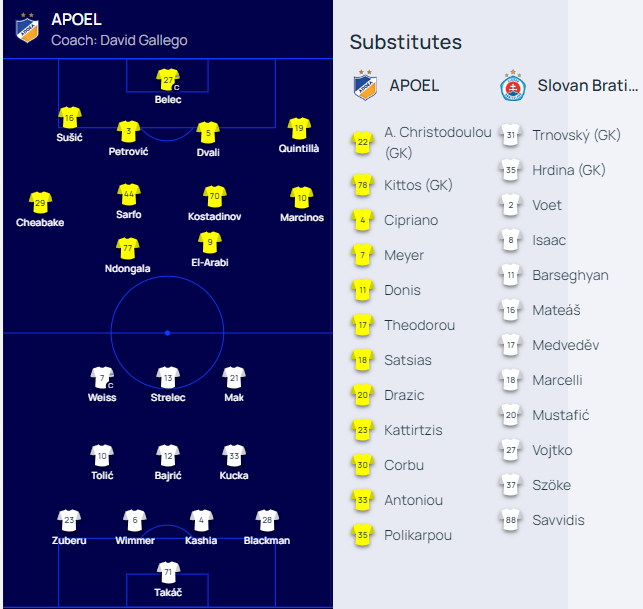Click substitute Kittos (GK) name
The image size is (643, 609).
click(x=418, y=185)
